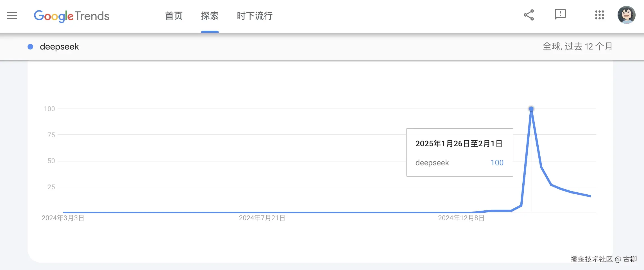Image resolution: width=644 pixels, height=270 pixels.
Task: Click the deepseek search term
Action: [59, 47]
